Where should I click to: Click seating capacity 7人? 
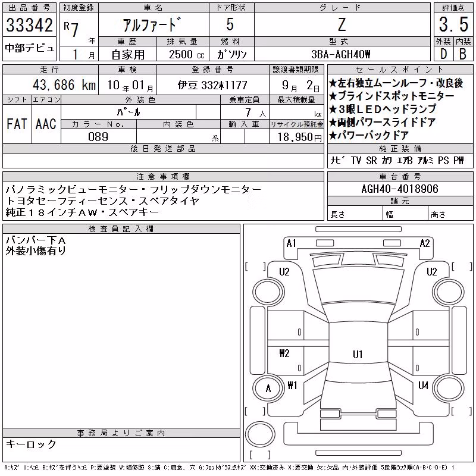pyautogui.click(x=255, y=113)
